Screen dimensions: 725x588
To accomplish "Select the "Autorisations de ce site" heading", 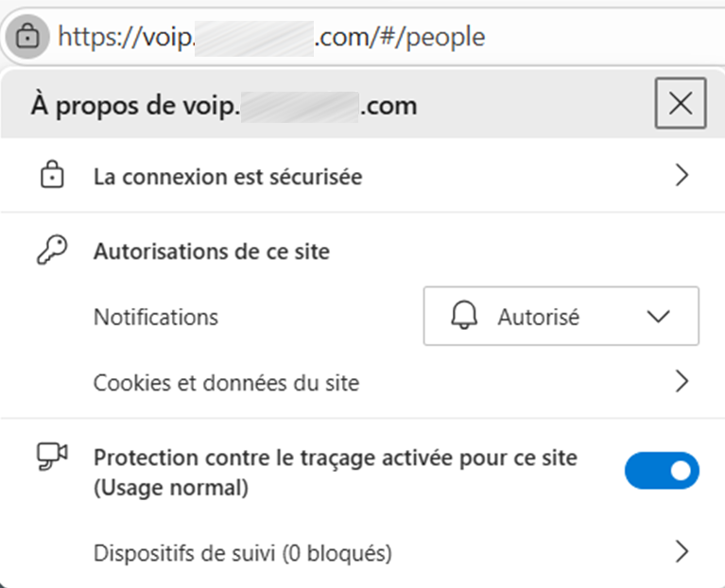I will (211, 251).
